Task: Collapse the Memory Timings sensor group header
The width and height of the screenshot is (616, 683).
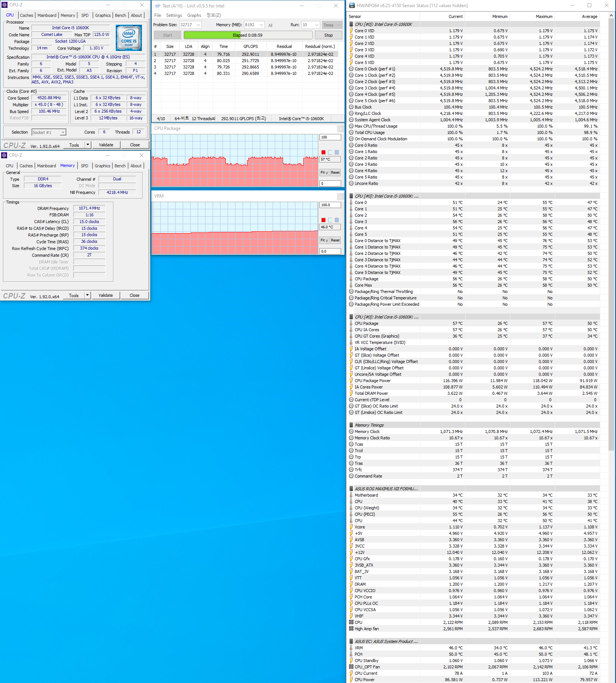Action: (351, 425)
